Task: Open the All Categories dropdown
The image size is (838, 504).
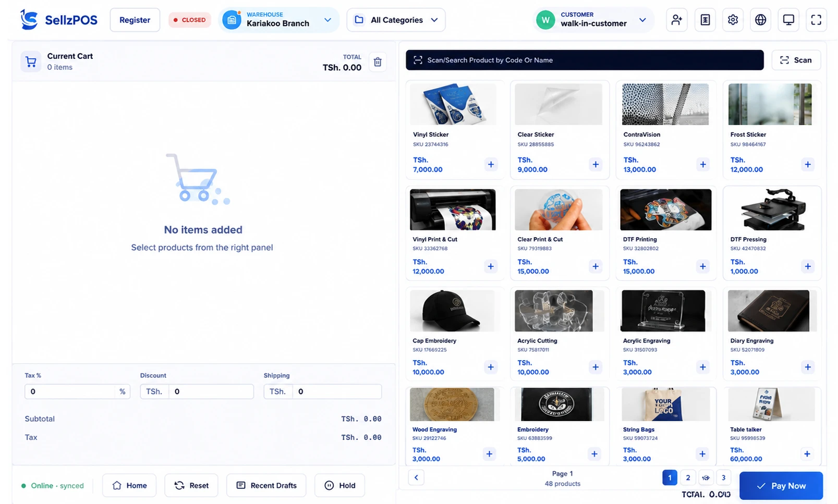Action: tap(396, 20)
